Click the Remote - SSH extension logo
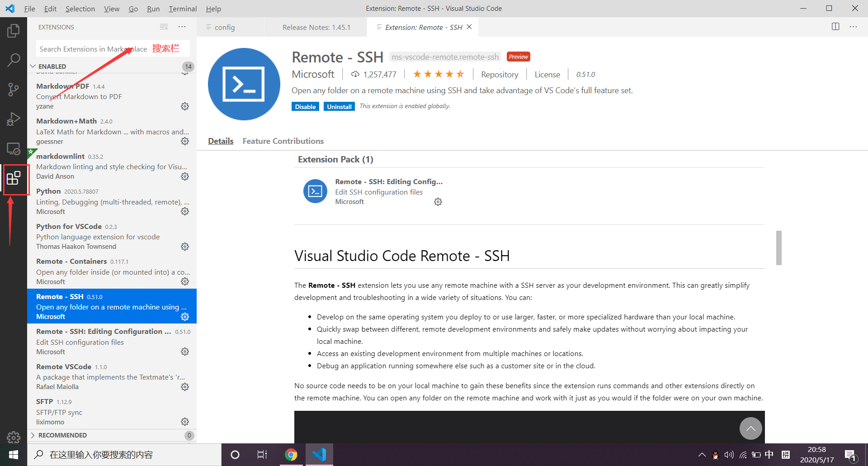The image size is (868, 466). 244,84
